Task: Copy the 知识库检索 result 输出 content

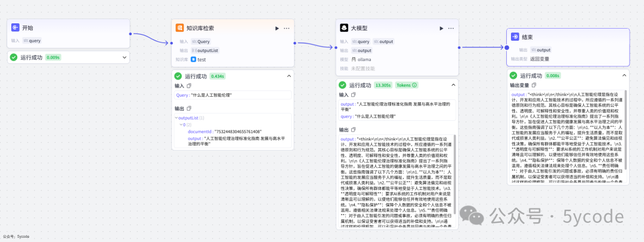Action: click(x=189, y=108)
